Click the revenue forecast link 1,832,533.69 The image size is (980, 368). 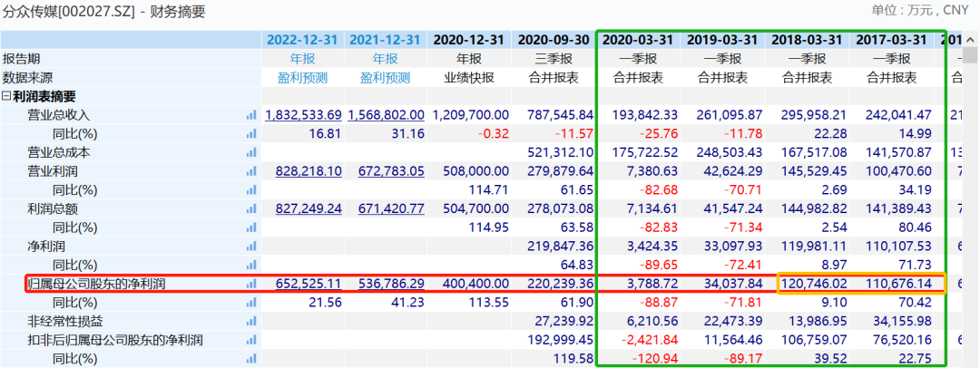304,115
